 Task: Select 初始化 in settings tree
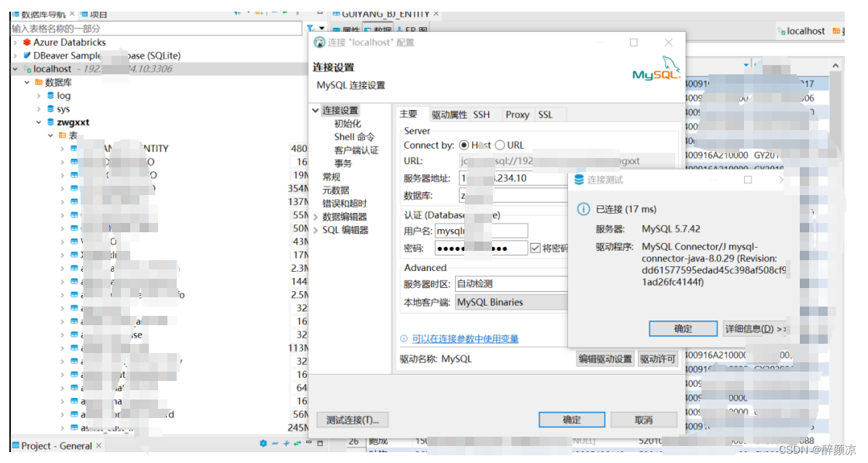tap(348, 124)
